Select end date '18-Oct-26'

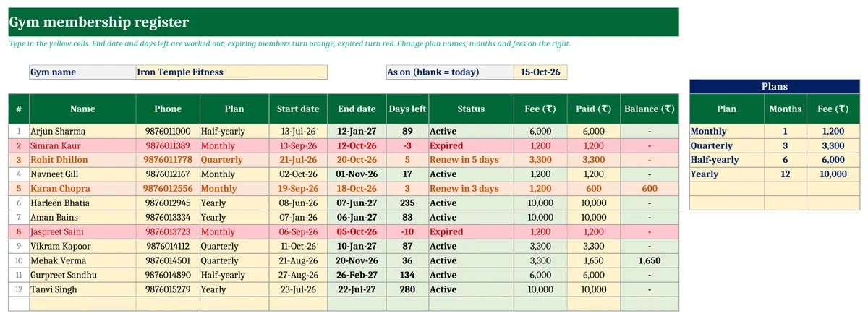coord(357,189)
